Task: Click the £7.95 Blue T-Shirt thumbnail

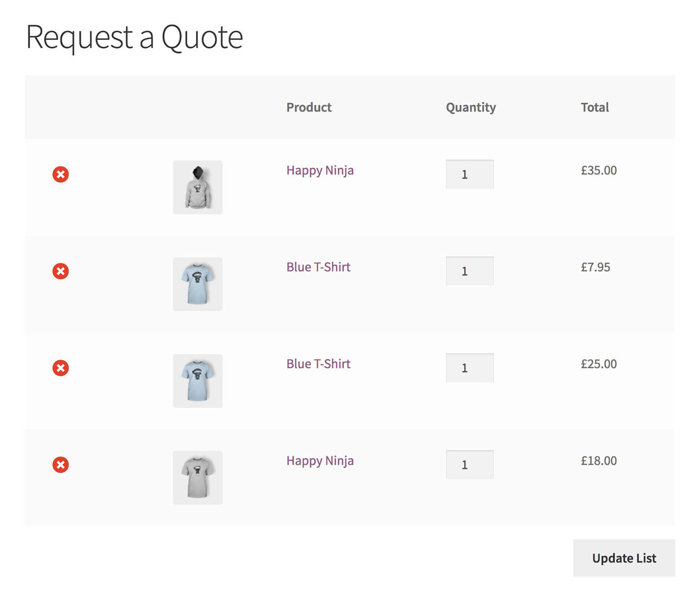Action: (198, 284)
